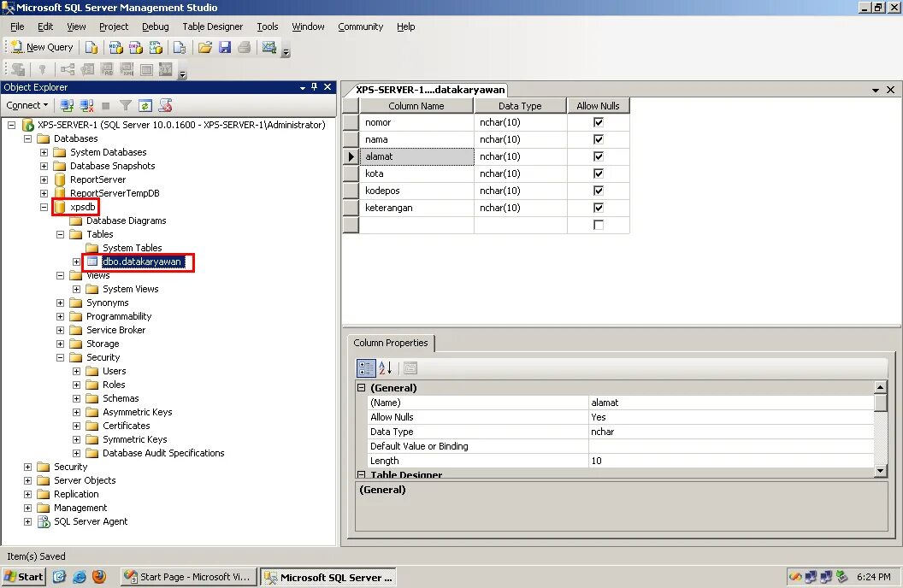The height and width of the screenshot is (588, 903).
Task: Toggle Allow Nulls for keterangan column
Action: [x=599, y=208]
